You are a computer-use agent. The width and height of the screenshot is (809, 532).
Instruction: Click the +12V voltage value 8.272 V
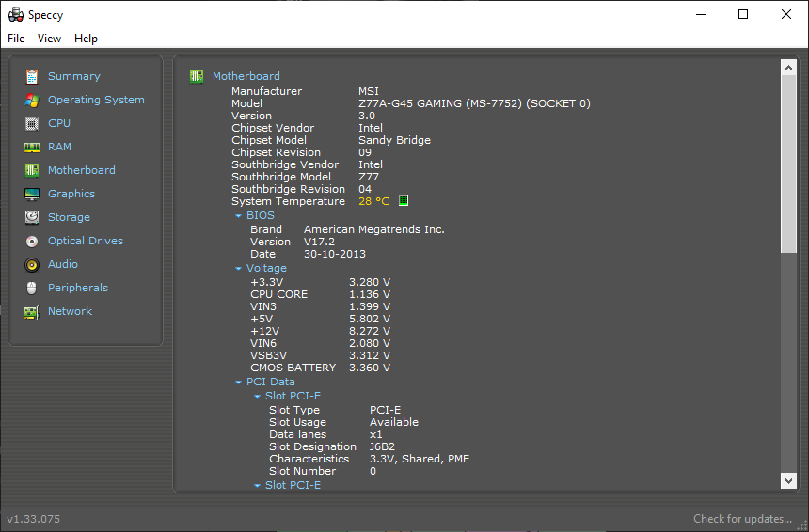click(370, 331)
